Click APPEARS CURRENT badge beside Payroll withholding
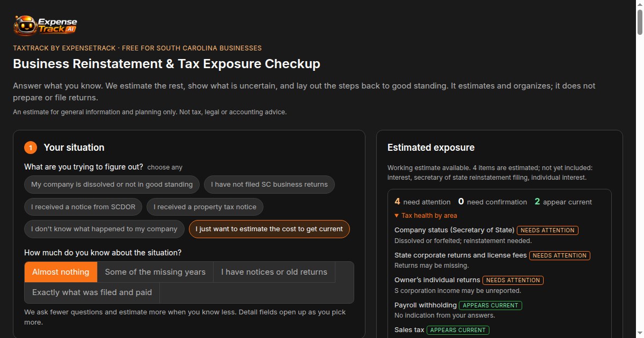The height and width of the screenshot is (338, 644). (x=490, y=305)
